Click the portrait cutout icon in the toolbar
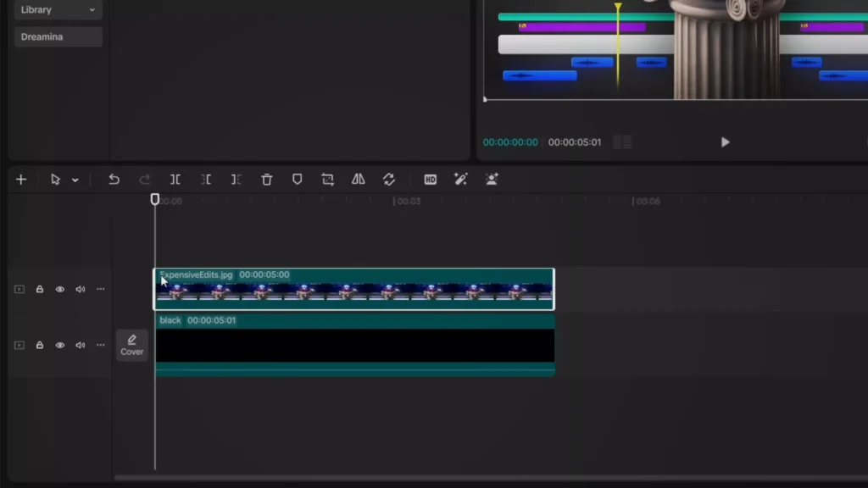This screenshot has width=868, height=488. 492,179
